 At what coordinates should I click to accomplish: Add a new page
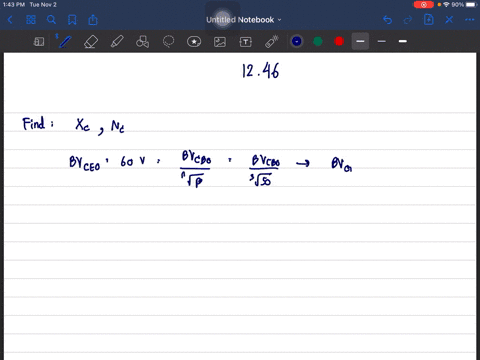429,20
